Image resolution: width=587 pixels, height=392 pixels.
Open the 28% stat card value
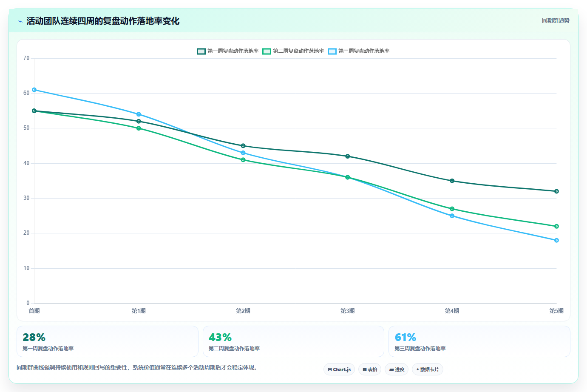point(34,338)
